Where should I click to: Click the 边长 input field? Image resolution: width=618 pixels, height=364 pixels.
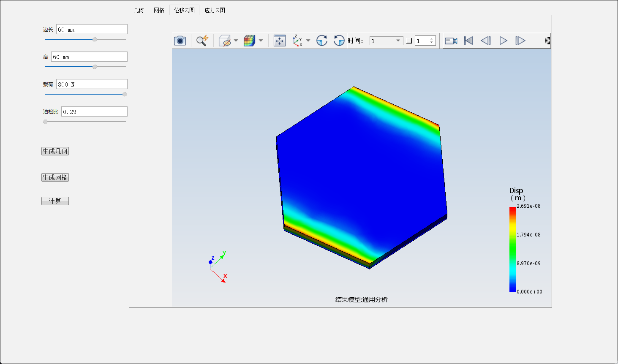point(92,29)
